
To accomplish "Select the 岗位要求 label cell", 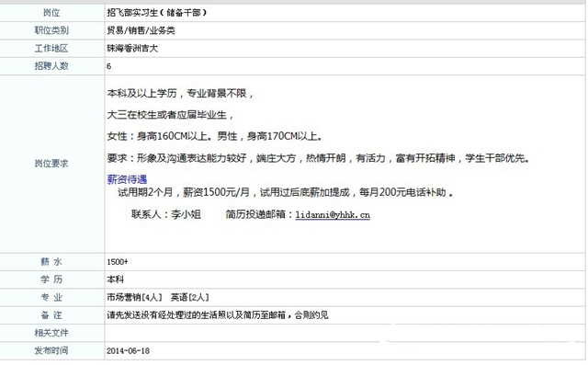I will (x=51, y=164).
